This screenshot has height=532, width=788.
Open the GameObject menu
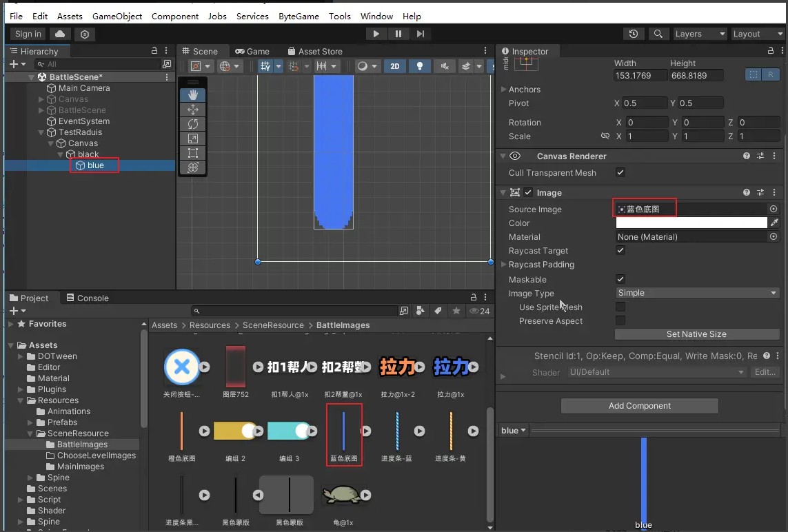pos(117,16)
